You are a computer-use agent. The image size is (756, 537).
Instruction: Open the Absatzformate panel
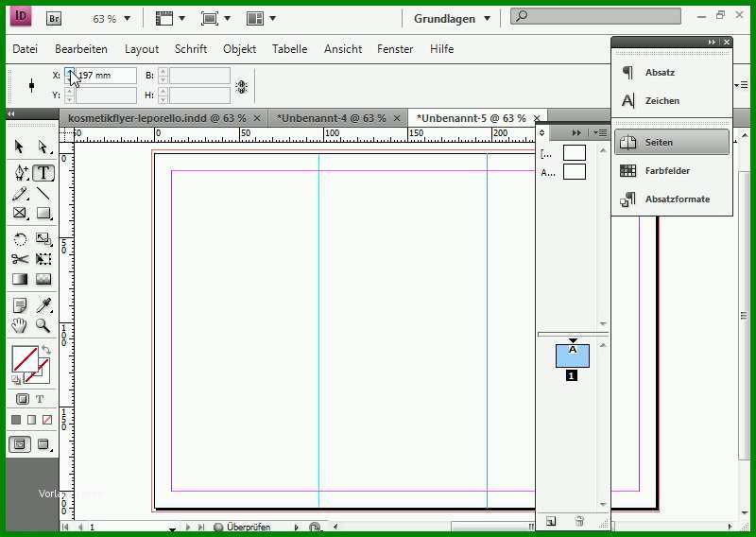click(x=672, y=199)
